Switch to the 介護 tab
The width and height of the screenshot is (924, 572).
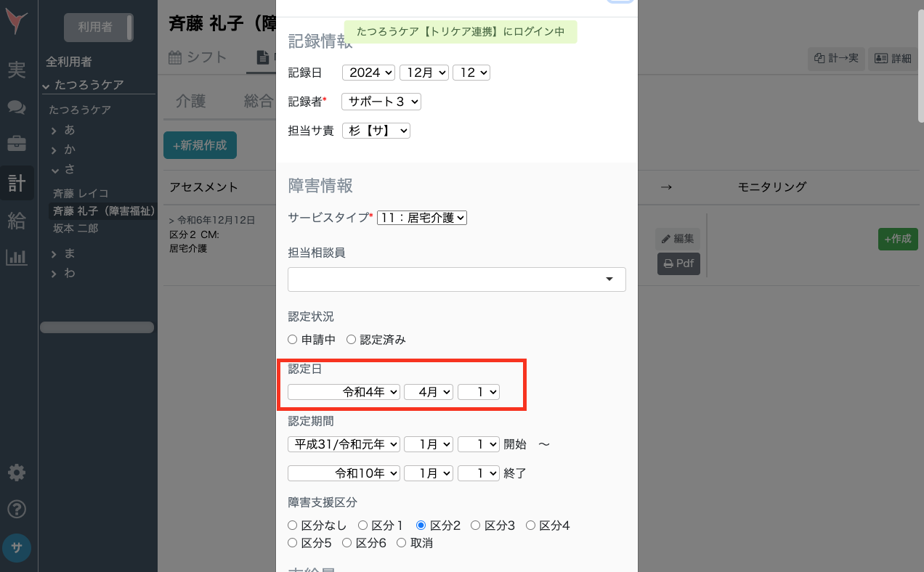pos(190,102)
